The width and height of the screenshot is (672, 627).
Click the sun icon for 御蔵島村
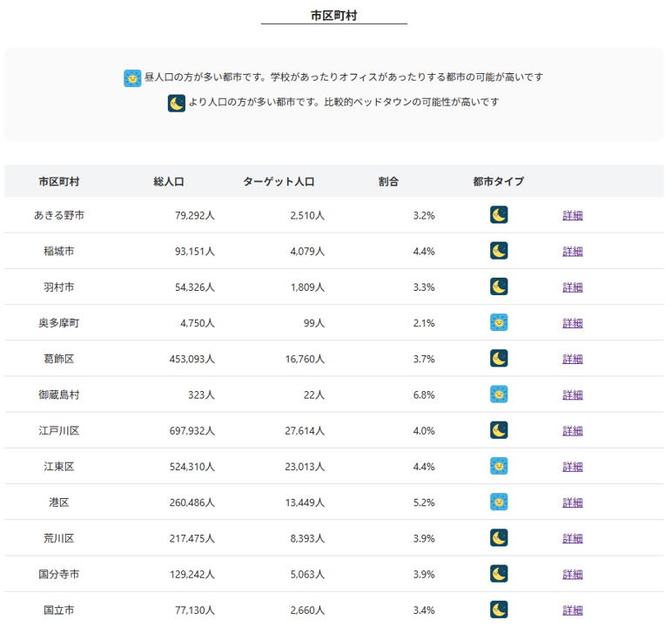pos(499,394)
